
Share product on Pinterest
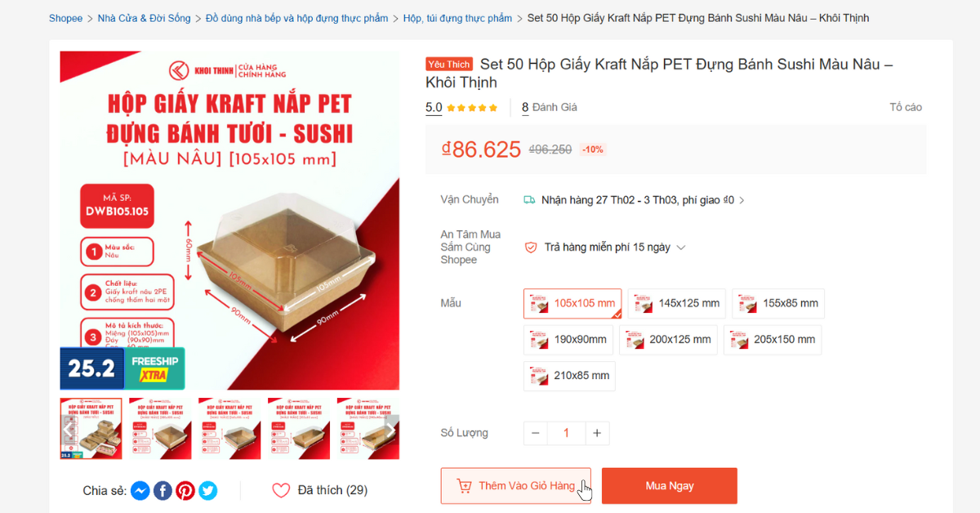point(185,490)
